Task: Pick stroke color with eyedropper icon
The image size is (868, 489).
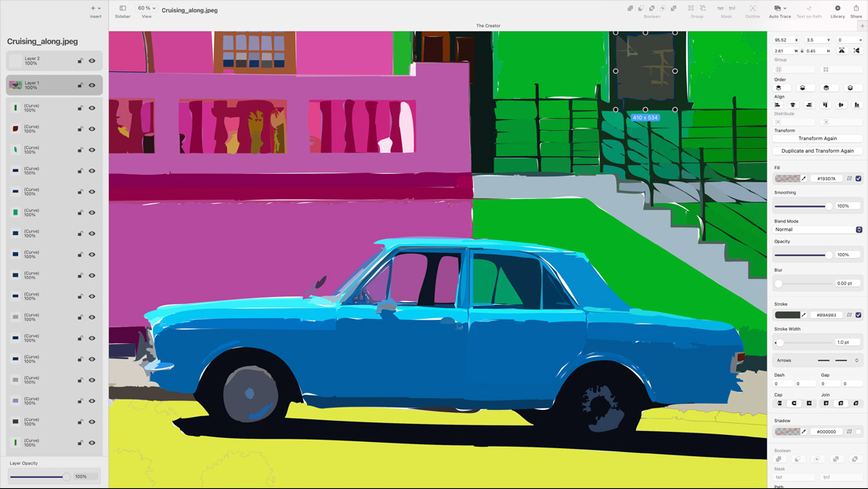Action: coord(804,315)
